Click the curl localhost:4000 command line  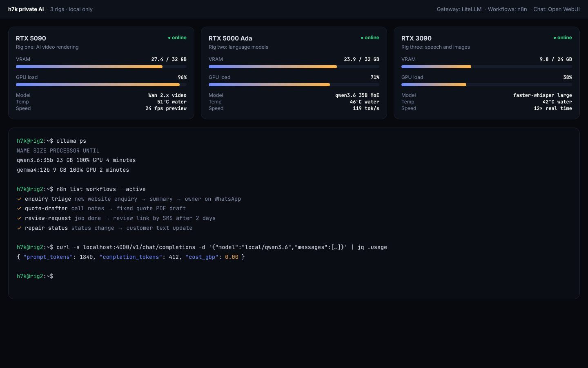click(x=202, y=247)
